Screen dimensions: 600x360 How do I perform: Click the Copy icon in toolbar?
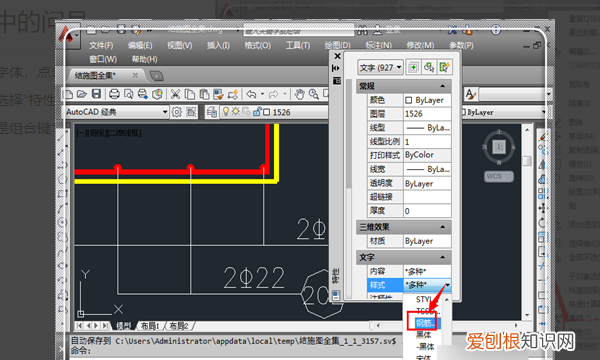pyautogui.click(x=189, y=94)
